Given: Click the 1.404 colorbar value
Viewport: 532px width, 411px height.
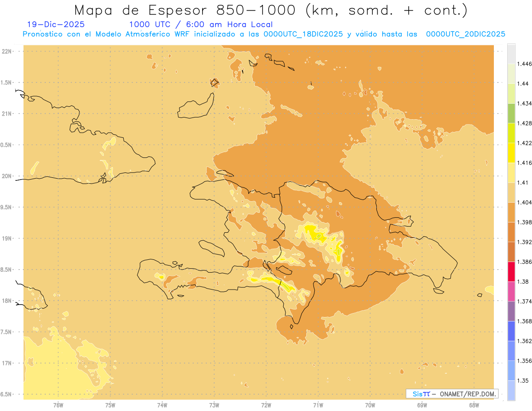Looking at the screenshot, I should point(525,203).
